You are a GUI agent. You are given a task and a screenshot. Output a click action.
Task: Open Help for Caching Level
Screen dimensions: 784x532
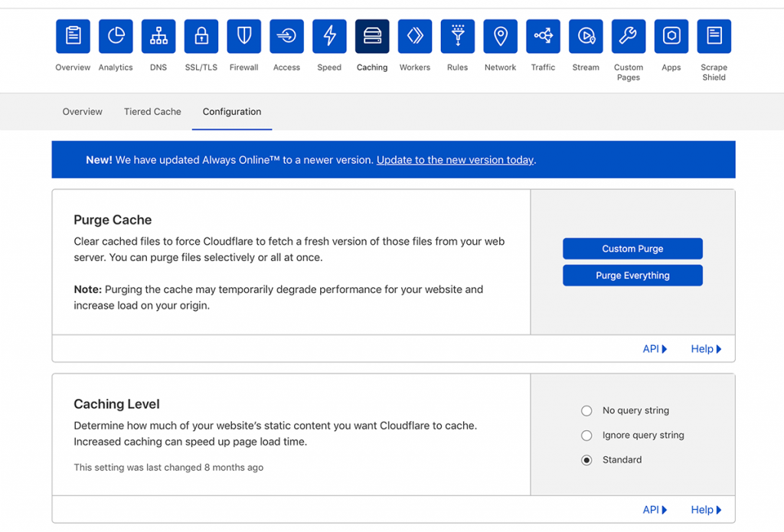[704, 509]
